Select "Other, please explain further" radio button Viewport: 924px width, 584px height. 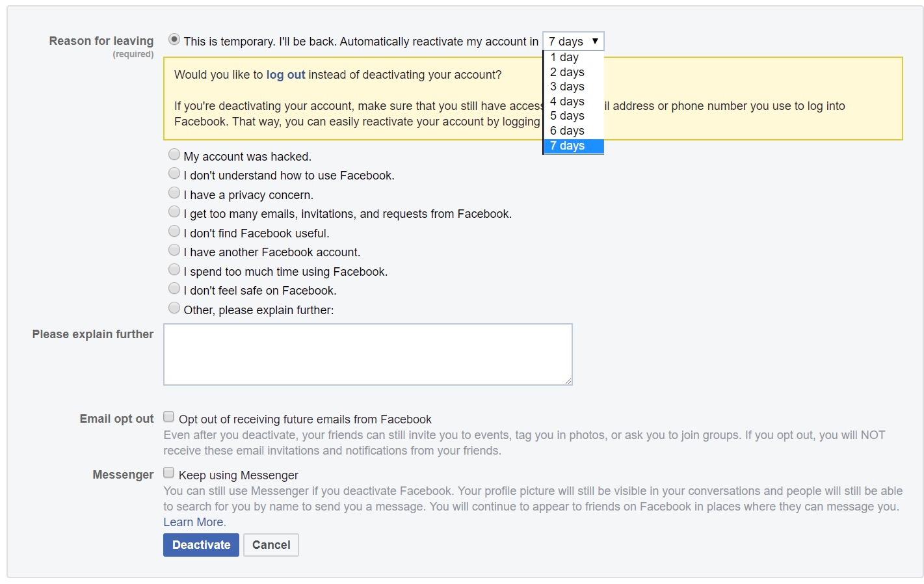pyautogui.click(x=174, y=308)
